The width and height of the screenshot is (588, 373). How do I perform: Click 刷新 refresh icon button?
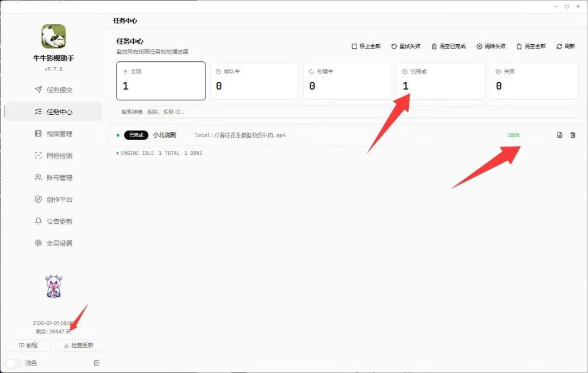click(566, 46)
